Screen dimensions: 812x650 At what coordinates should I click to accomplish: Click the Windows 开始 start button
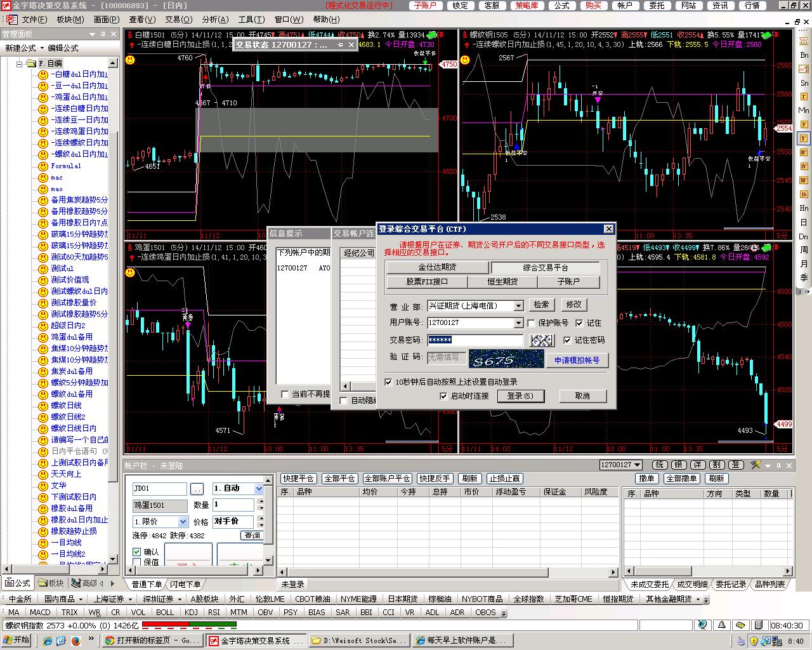point(17,640)
